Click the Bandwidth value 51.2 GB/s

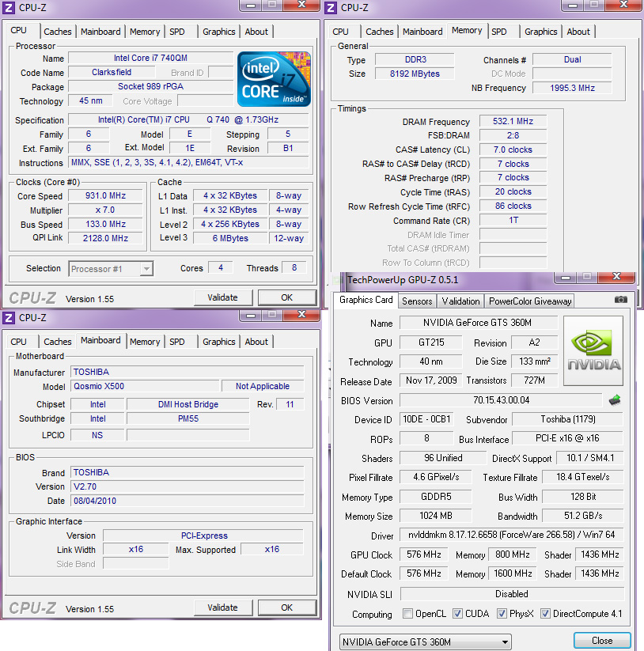click(583, 516)
